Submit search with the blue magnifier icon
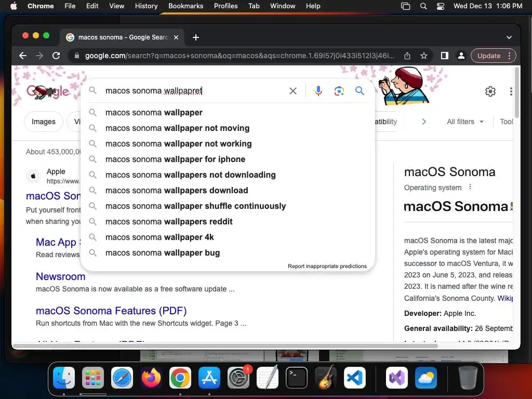532x399 pixels. click(360, 90)
